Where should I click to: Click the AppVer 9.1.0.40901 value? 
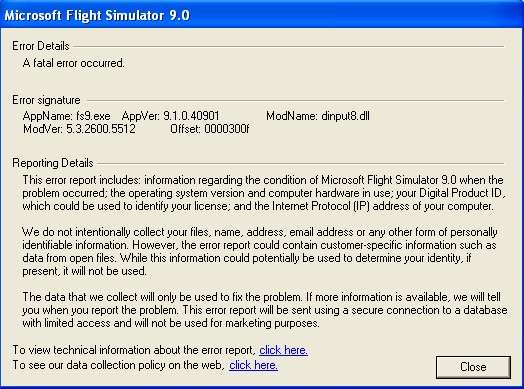191,116
